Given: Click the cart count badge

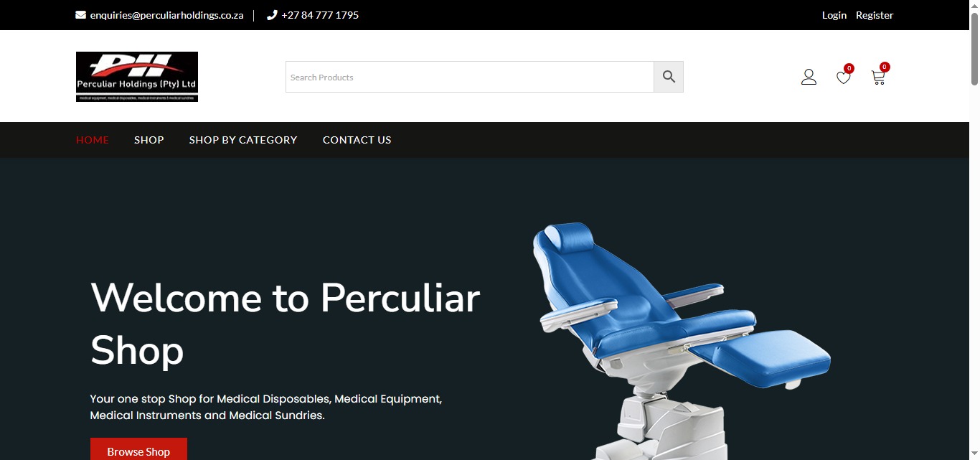Looking at the screenshot, I should [885, 67].
